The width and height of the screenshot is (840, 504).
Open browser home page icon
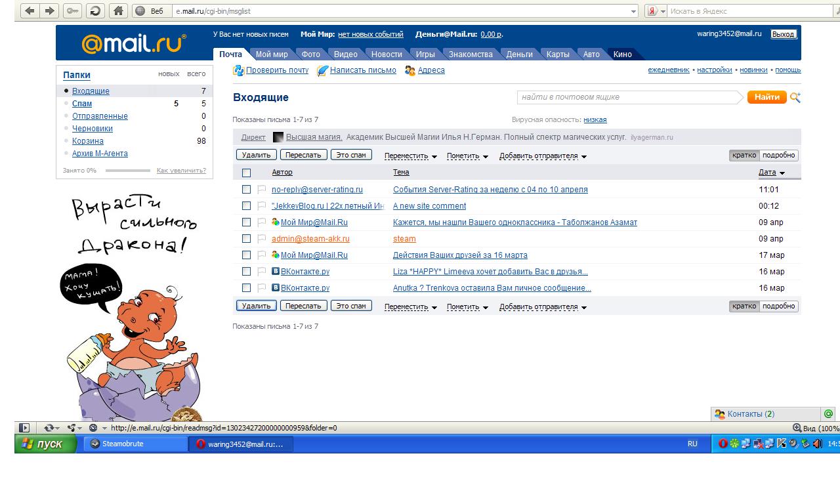click(118, 10)
